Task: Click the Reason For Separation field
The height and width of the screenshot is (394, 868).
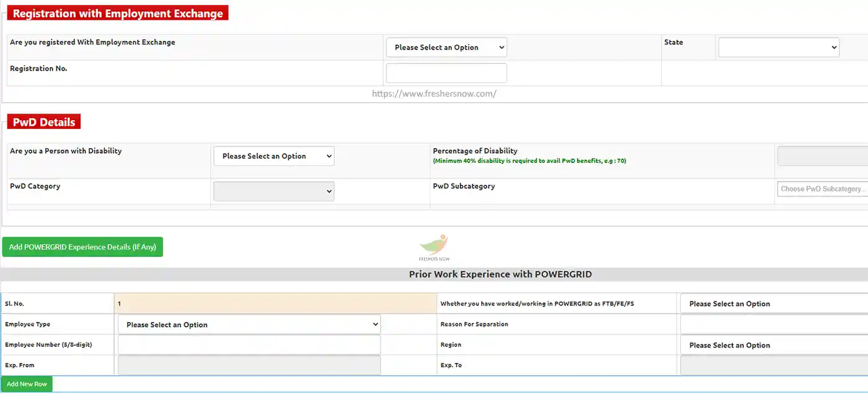Action: [x=774, y=325]
